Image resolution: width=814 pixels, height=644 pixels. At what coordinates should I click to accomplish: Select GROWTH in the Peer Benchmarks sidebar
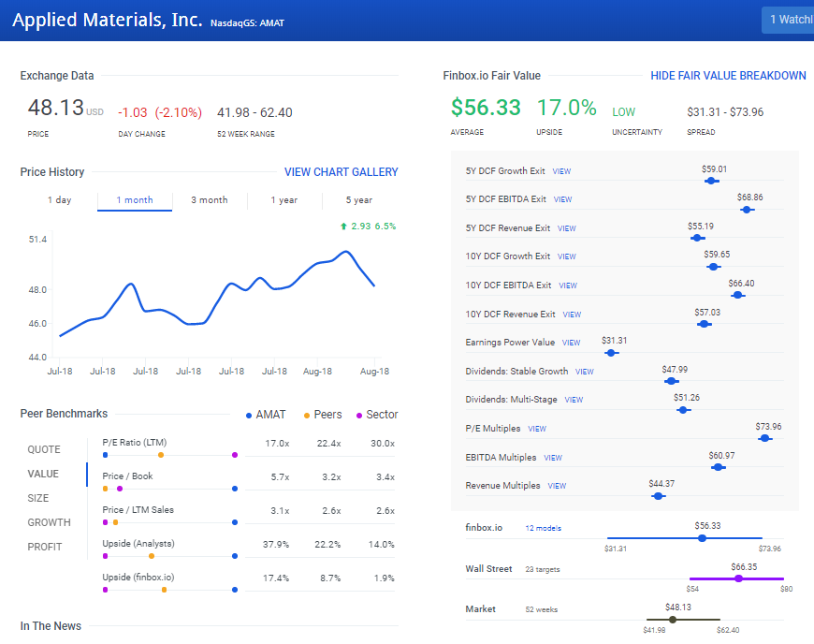pos(44,522)
